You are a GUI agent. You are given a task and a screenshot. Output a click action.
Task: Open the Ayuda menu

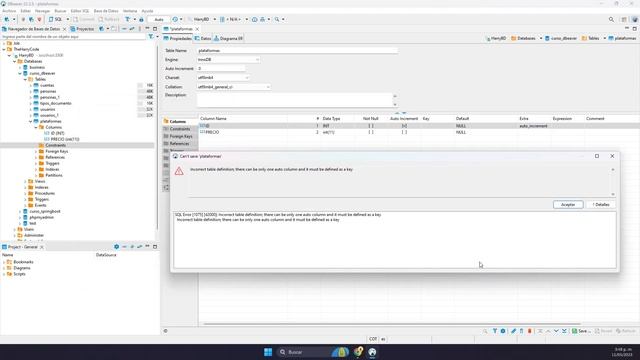[x=147, y=11]
